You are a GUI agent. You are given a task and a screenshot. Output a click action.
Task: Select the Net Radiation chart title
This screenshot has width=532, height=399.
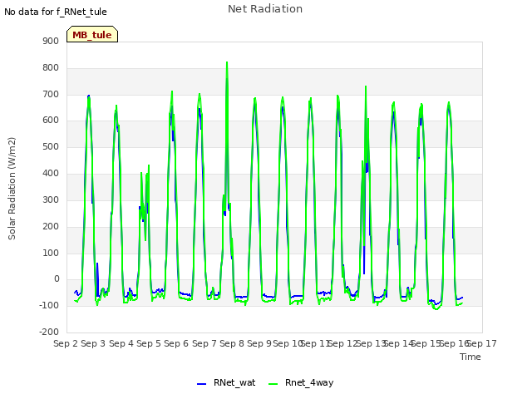(x=265, y=9)
